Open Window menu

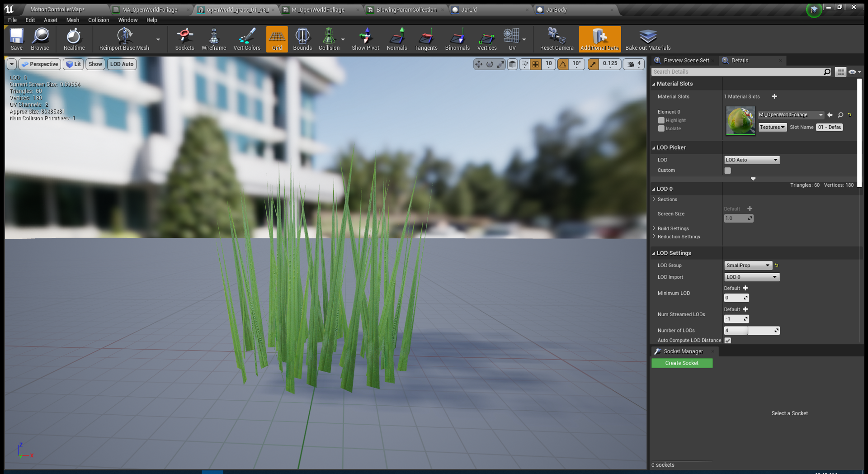127,20
